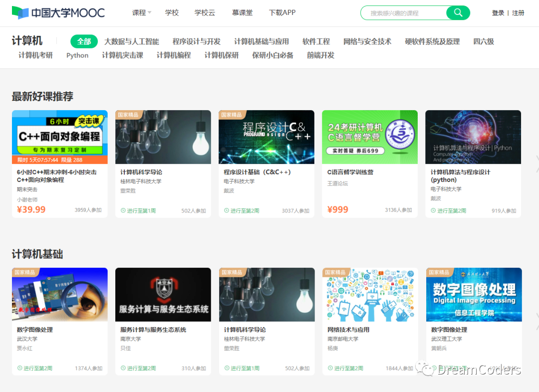
Task: Select the 计算机突击课 category
Action: pyautogui.click(x=123, y=55)
